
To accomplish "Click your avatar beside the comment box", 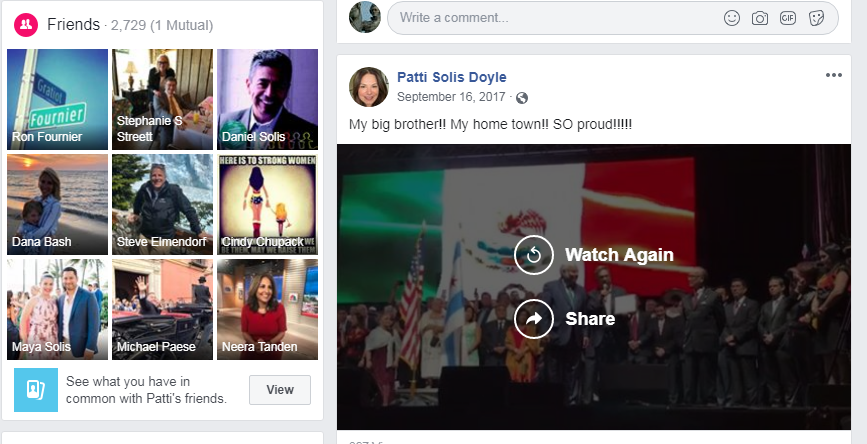I will click(365, 17).
